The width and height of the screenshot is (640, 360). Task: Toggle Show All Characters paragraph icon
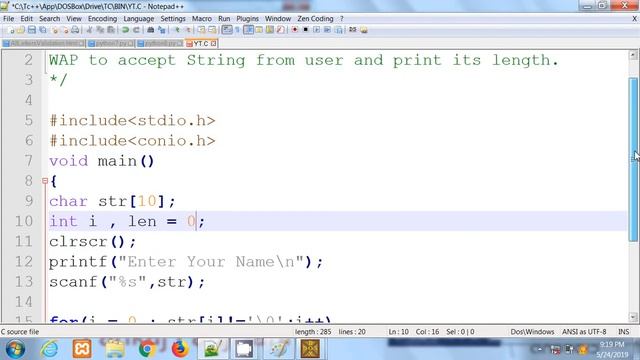pos(237,30)
